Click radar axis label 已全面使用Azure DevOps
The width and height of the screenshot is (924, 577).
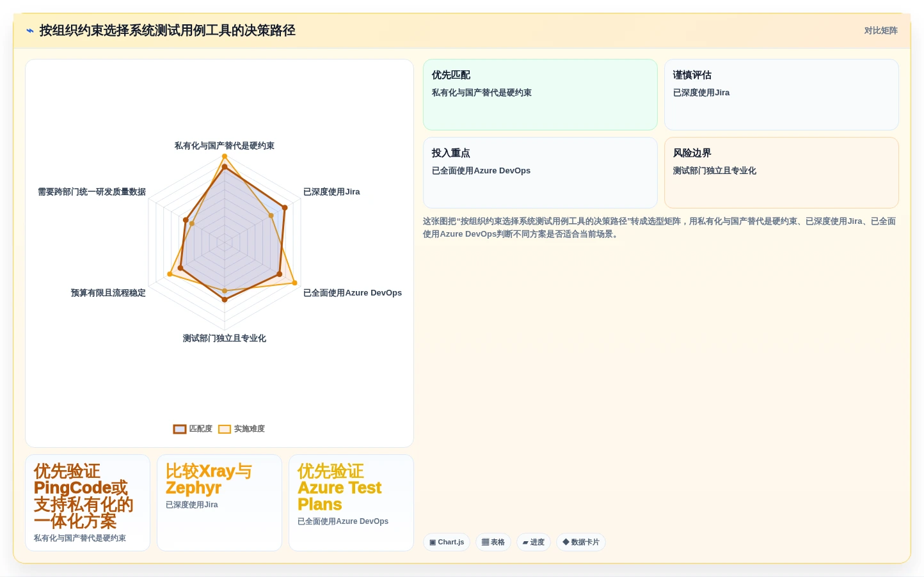click(x=353, y=293)
